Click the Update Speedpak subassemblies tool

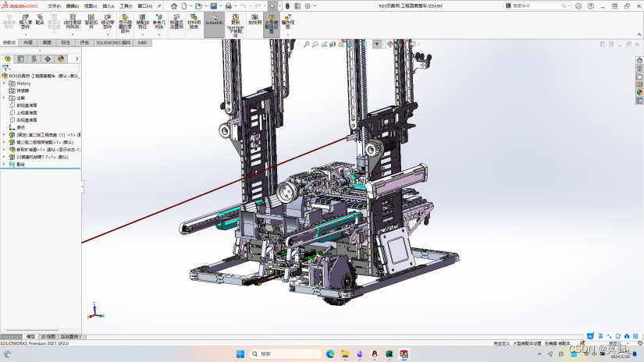click(235, 26)
